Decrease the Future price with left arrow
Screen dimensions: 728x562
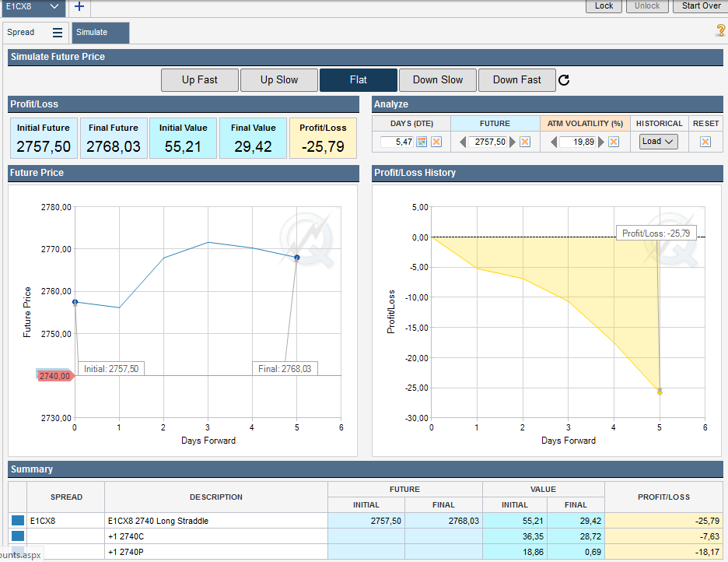[x=463, y=142]
